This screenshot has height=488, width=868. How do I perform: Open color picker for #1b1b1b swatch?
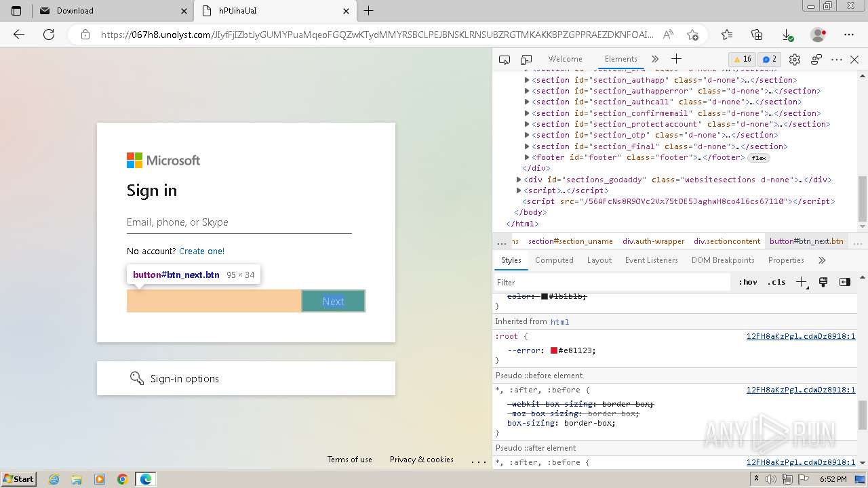point(545,296)
